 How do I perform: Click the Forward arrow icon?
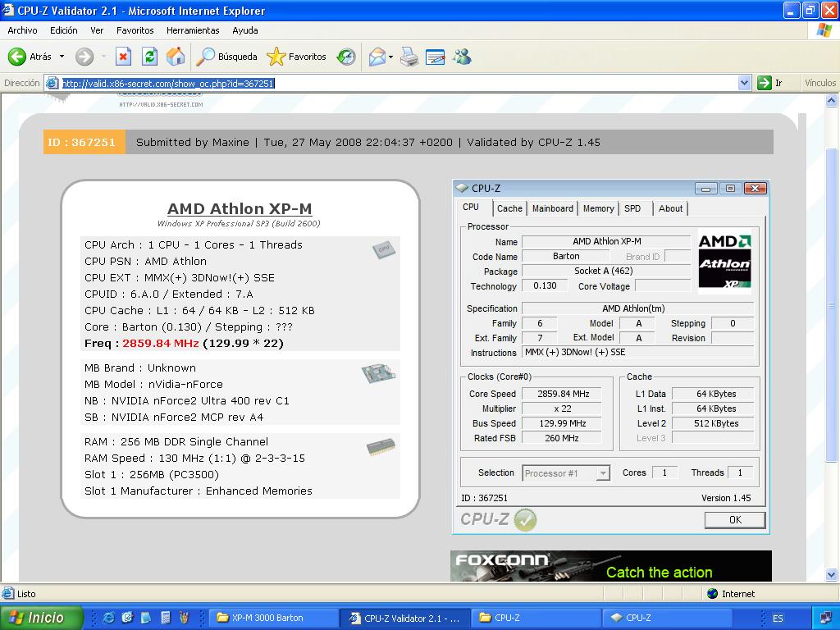pyautogui.click(x=84, y=57)
